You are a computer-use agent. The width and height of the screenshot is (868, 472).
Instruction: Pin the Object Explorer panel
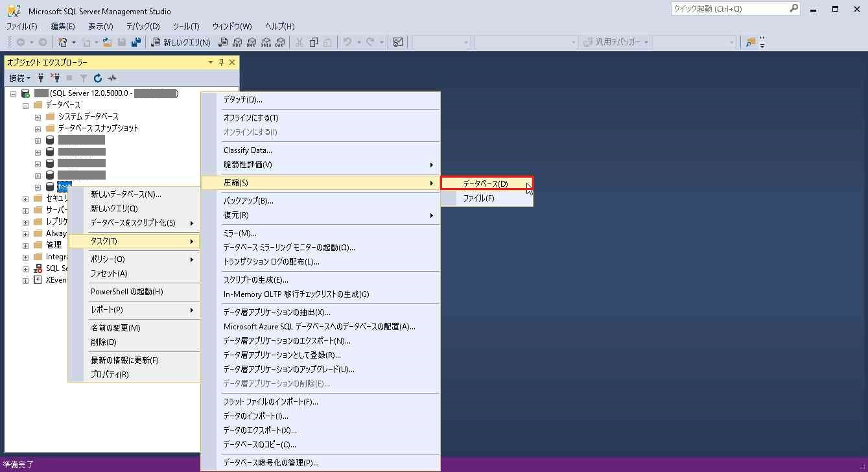(221, 62)
